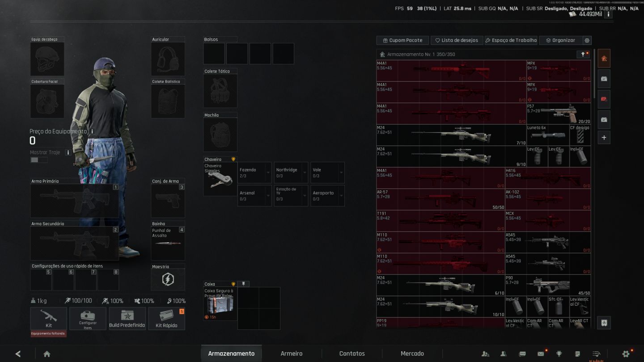Click the storage upgrade arrow icon
The height and width of the screenshot is (362, 644).
[x=583, y=54]
